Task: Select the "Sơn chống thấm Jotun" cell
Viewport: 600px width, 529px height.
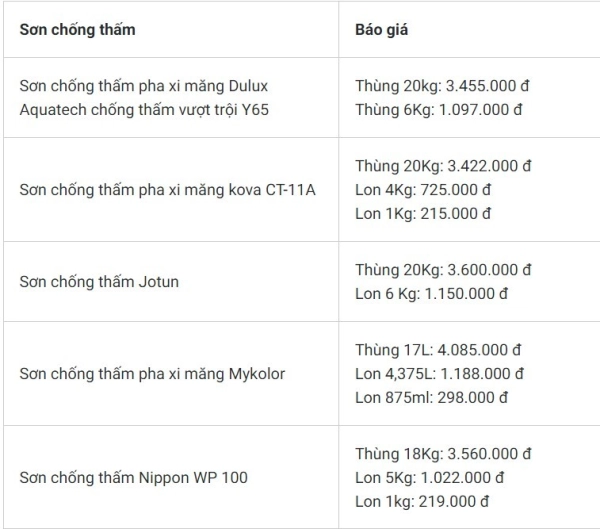Action: tap(99, 281)
